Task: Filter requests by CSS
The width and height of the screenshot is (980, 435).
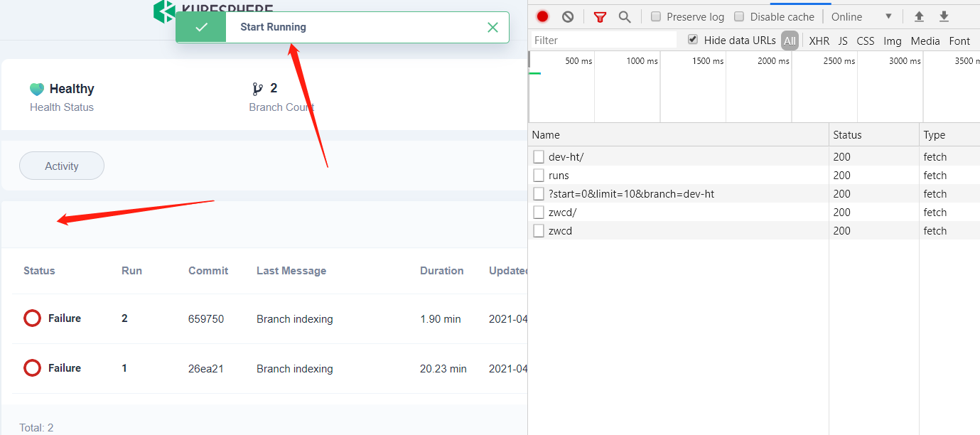Action: 866,41
